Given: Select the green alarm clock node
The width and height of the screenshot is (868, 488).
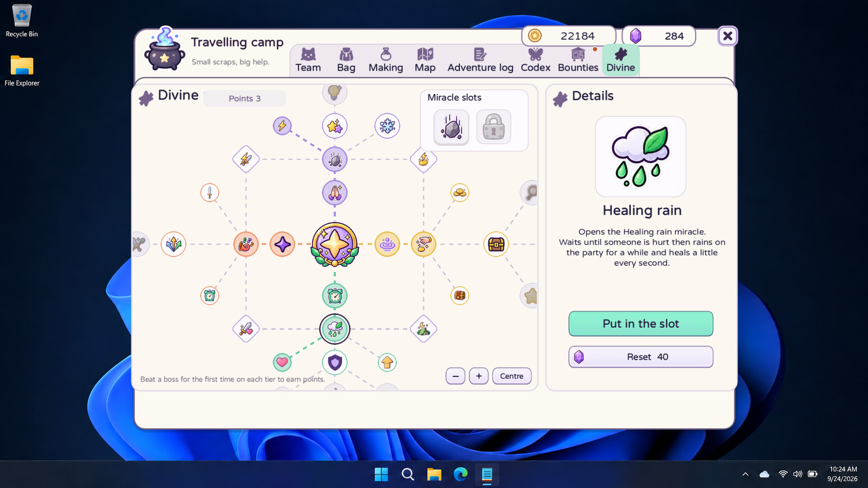Looking at the screenshot, I should click(335, 296).
